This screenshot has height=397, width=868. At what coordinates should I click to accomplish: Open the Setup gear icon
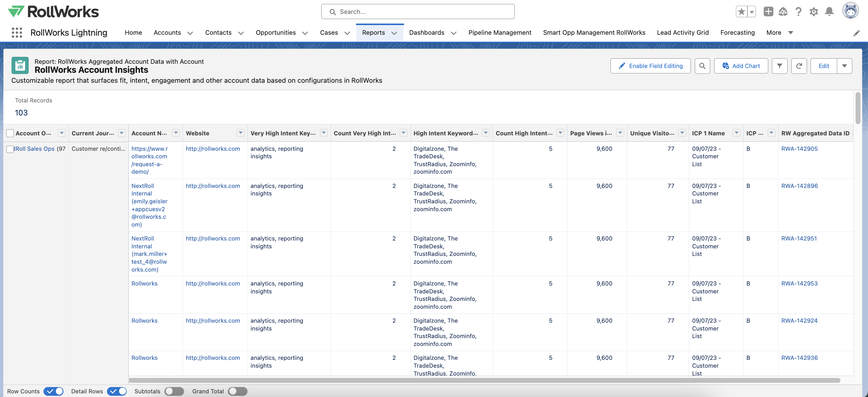click(x=814, y=11)
